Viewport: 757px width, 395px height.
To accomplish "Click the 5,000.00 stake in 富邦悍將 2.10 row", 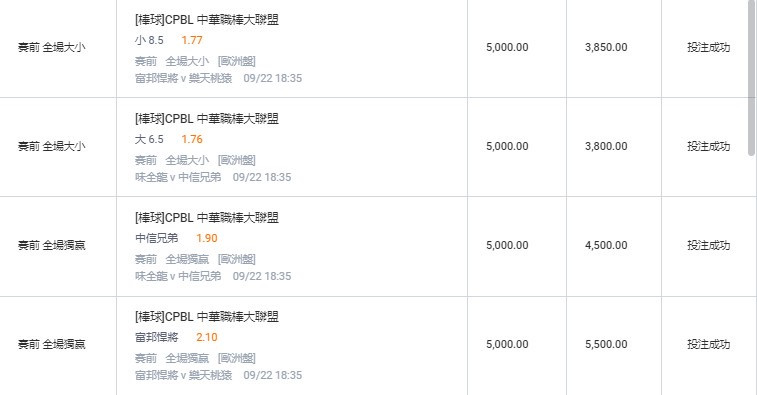I will (507, 344).
